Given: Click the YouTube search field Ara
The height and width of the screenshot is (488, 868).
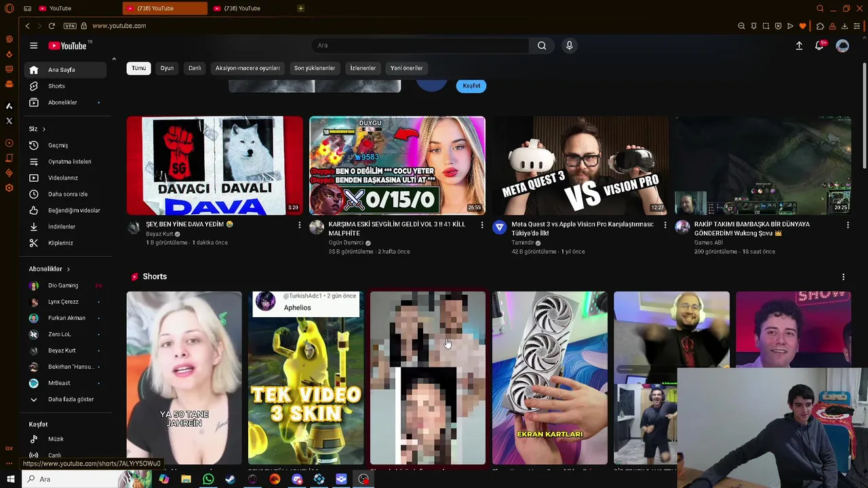Looking at the screenshot, I should point(420,45).
